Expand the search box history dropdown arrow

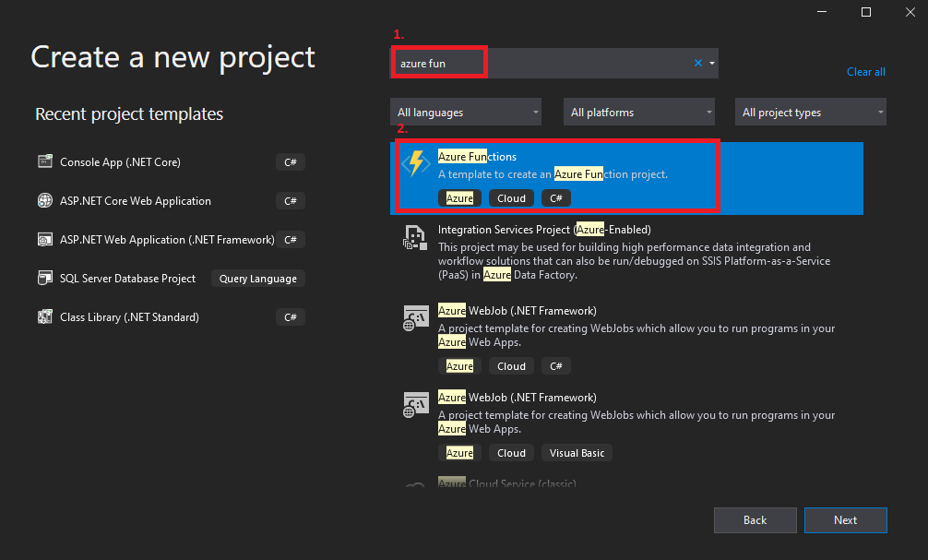tap(712, 63)
